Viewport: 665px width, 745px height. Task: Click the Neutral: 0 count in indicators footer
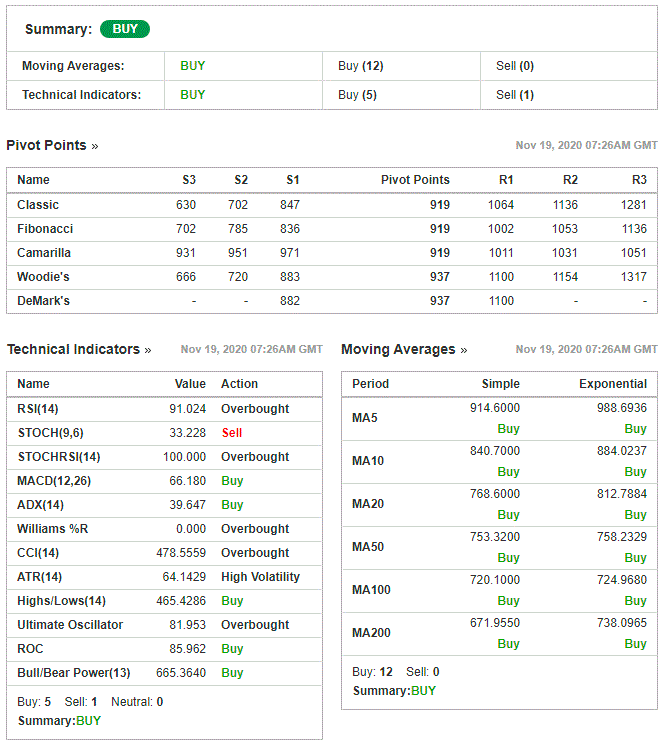pyautogui.click(x=137, y=702)
